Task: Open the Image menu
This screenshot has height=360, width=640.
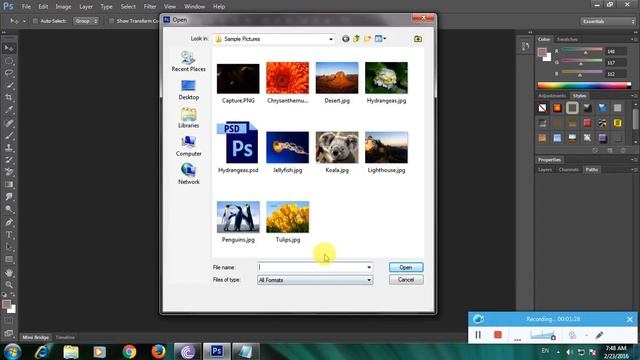Action: 63,7
